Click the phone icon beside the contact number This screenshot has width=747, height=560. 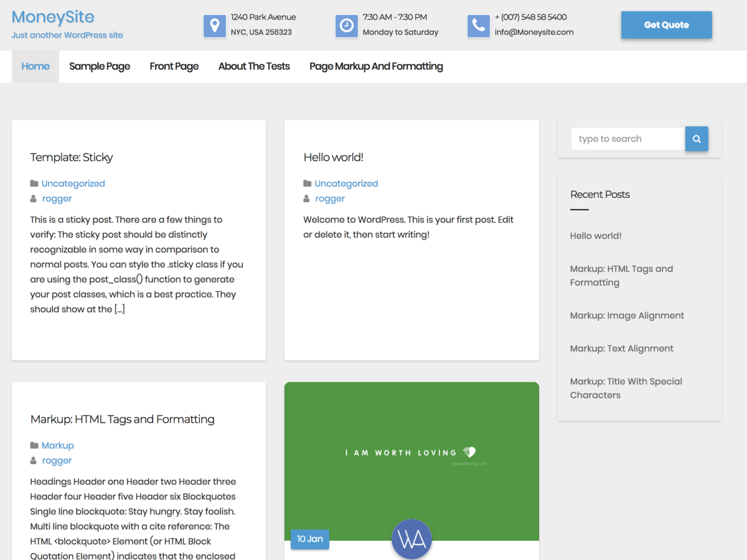[x=478, y=26]
